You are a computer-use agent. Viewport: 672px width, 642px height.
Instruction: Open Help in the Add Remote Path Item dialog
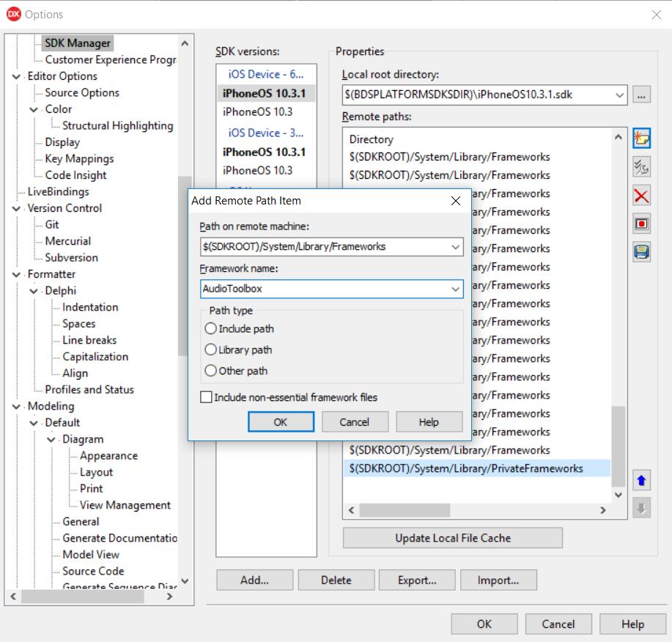pyautogui.click(x=429, y=422)
